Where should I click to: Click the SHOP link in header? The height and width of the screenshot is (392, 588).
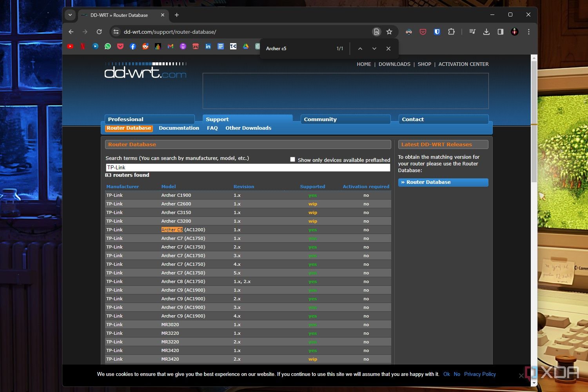tap(424, 64)
